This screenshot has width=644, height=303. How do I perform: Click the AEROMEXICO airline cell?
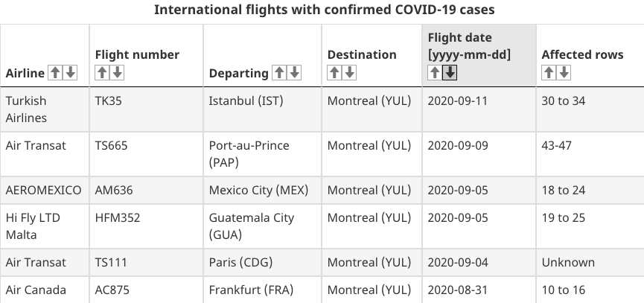pos(45,191)
